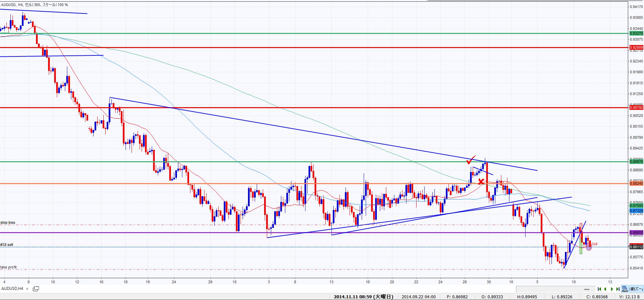The image size is (644, 300).
Task: Click the red 0.92809 price level tag
Action: [636, 47]
